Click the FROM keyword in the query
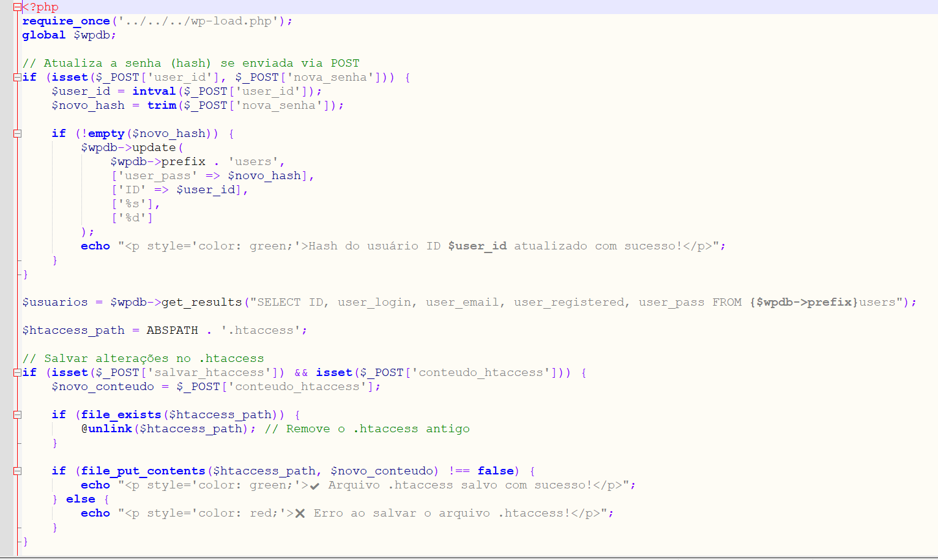938x560 pixels. (x=727, y=303)
